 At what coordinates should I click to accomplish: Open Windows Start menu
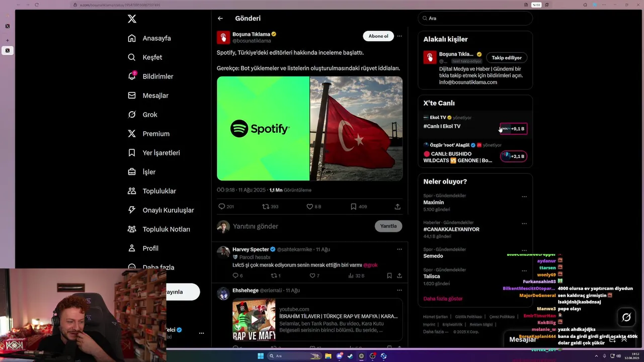261,356
